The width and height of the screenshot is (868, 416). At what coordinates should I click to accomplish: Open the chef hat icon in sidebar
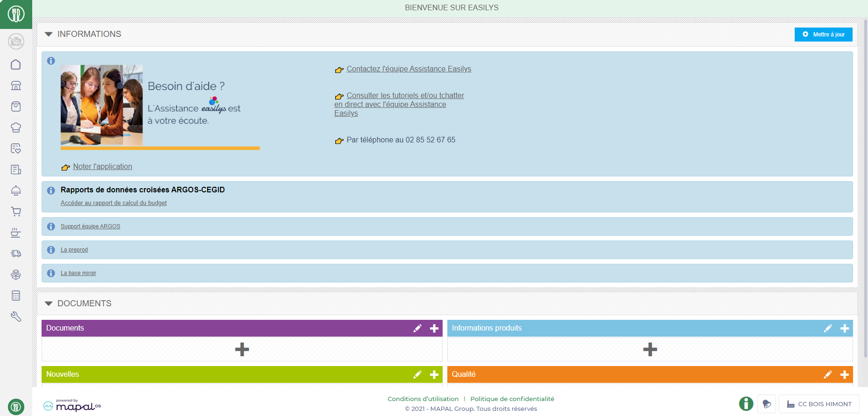tap(16, 127)
